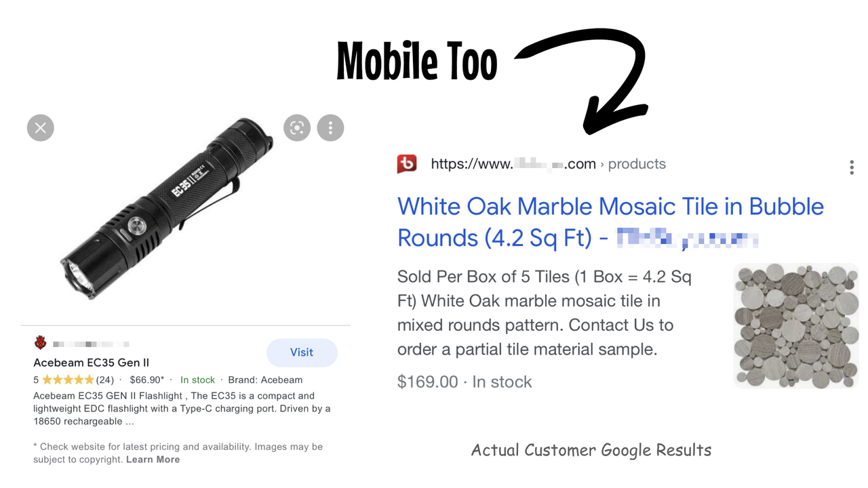
Task: Click the mosaic tile thumbnail image
Action: pyautogui.click(x=796, y=325)
